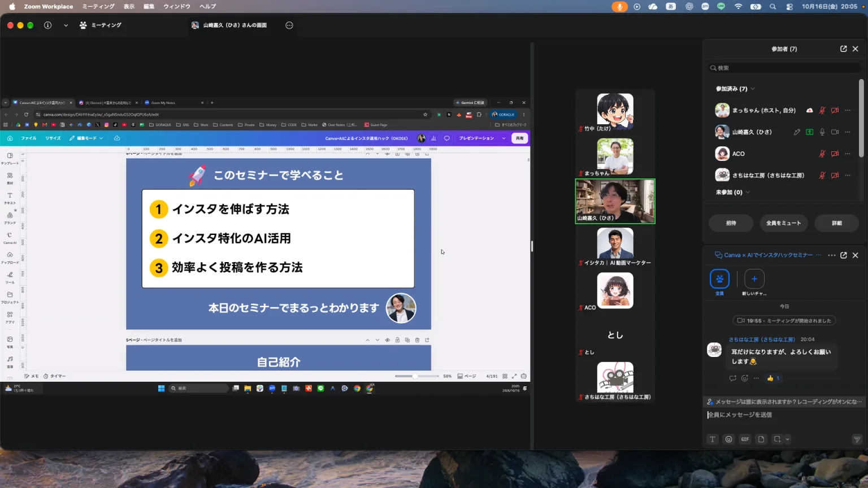Click the 全員にメッセージを送信 message field
868x488 pixels.
(x=784, y=415)
